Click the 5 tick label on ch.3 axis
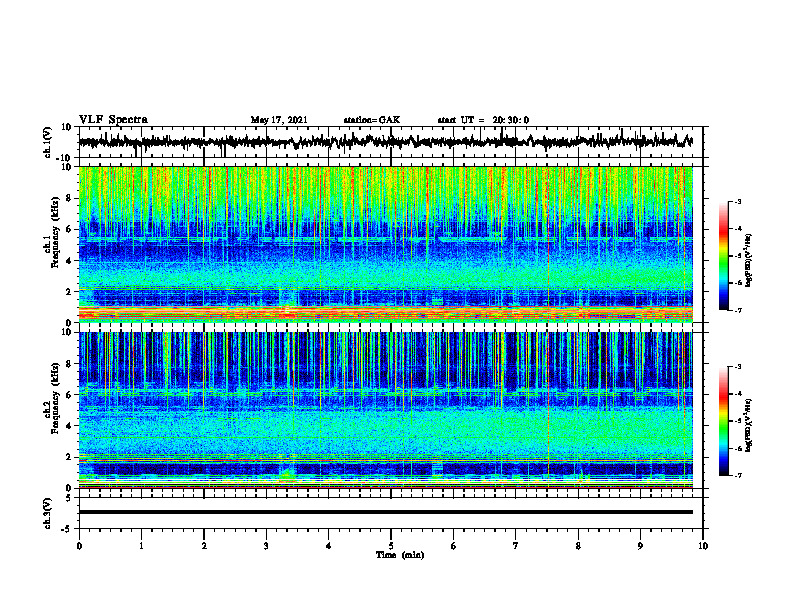This screenshot has height=612, width=792. tap(69, 497)
